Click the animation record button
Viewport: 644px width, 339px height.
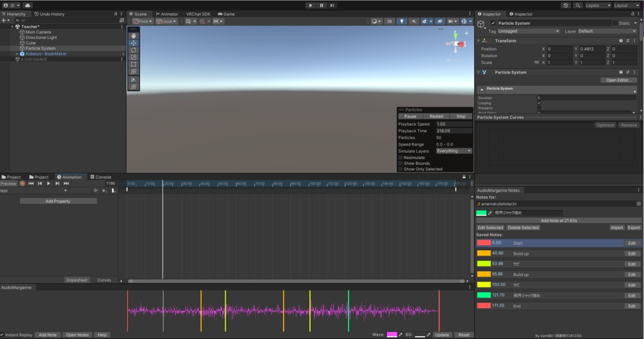click(x=22, y=184)
